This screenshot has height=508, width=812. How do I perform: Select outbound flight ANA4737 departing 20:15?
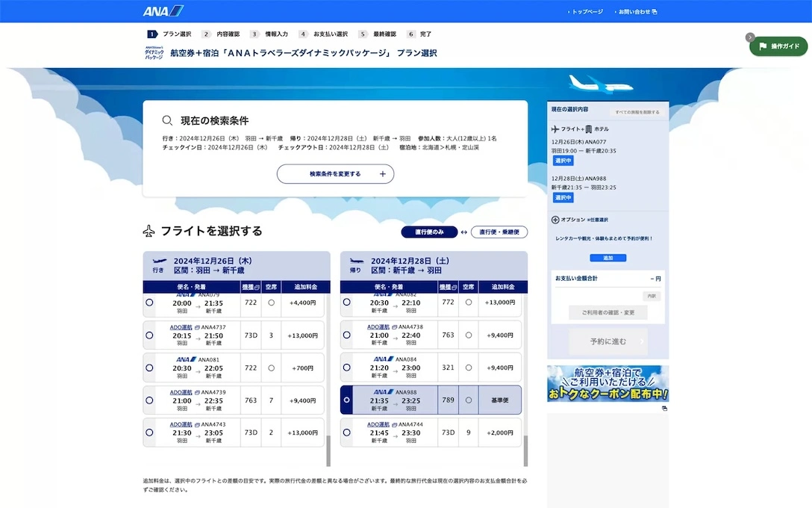150,335
